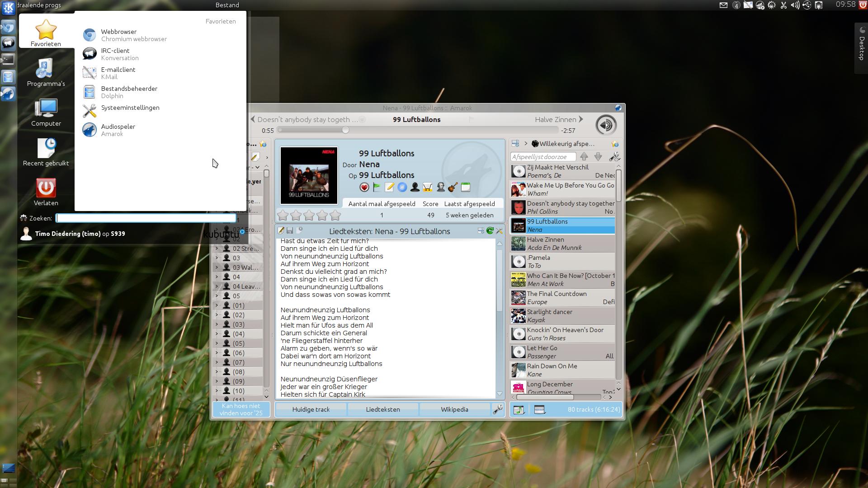This screenshot has height=488, width=868.
Task: Expand the '03 Wal…' artist item
Action: (217, 267)
